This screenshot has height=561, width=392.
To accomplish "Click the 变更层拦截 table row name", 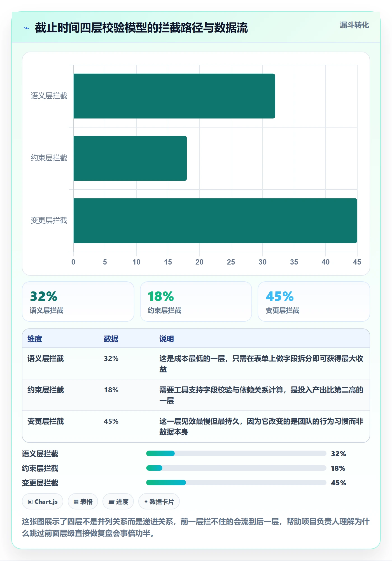I will point(46,421).
